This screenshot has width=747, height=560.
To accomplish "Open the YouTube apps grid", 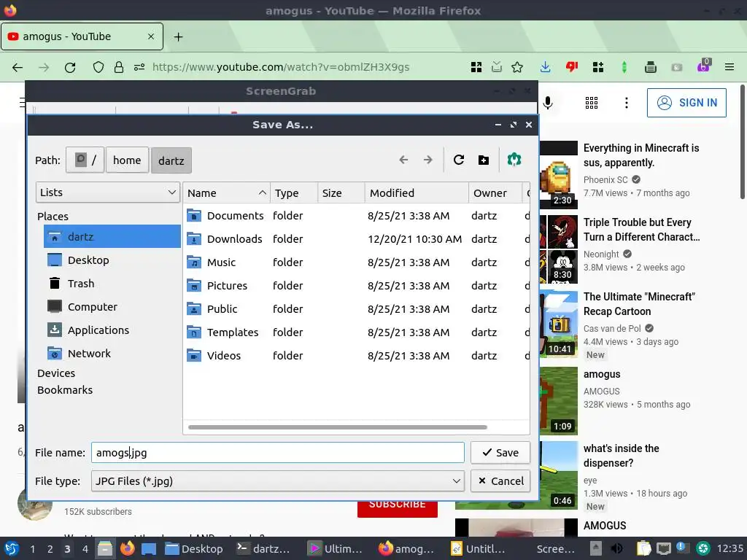I will click(591, 102).
